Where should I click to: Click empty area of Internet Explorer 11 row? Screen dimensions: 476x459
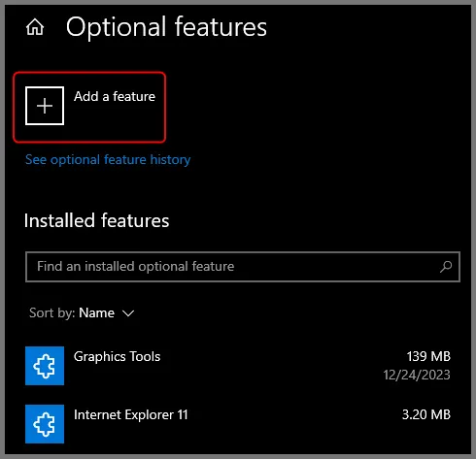[x=291, y=424]
